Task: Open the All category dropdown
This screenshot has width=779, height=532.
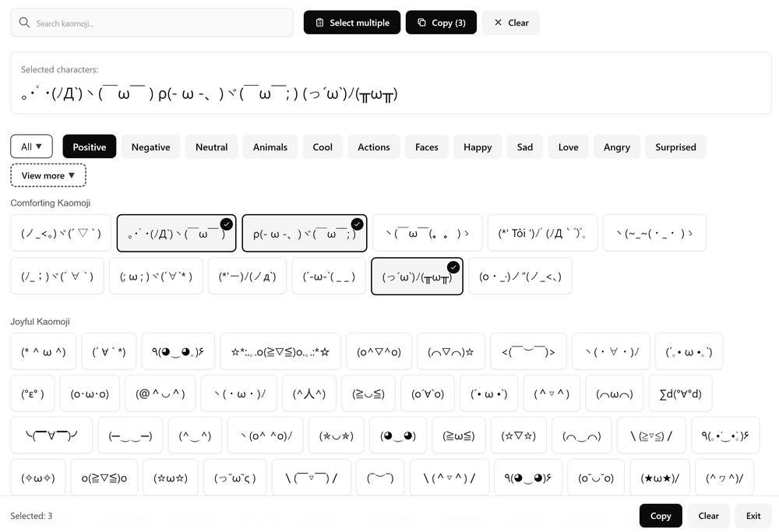Action: [31, 146]
